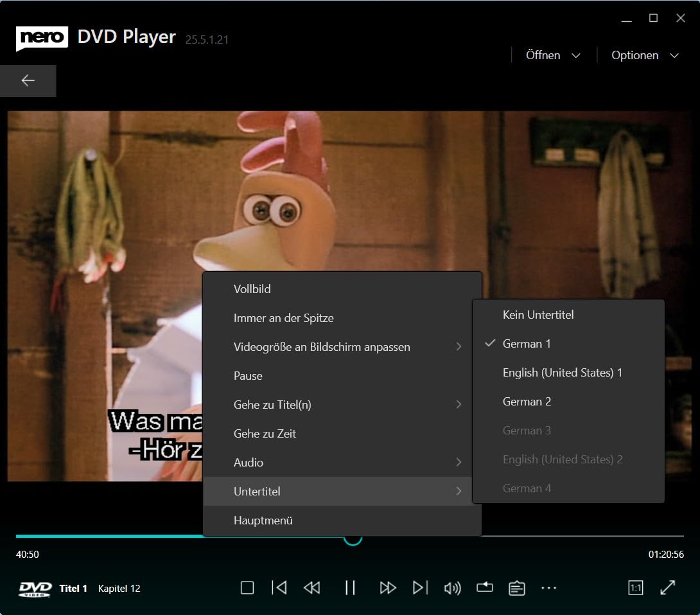Maximize the Nero DVD Player window

click(653, 18)
